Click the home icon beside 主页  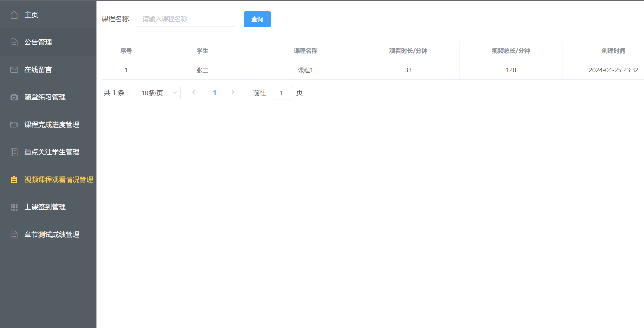pos(14,15)
